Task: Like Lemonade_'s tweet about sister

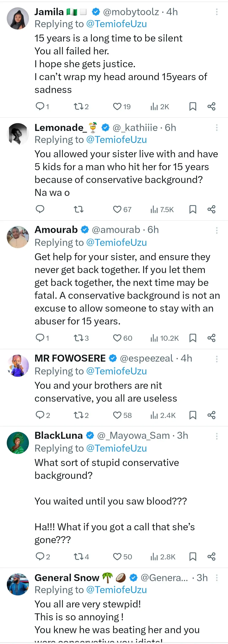Action: (117, 209)
